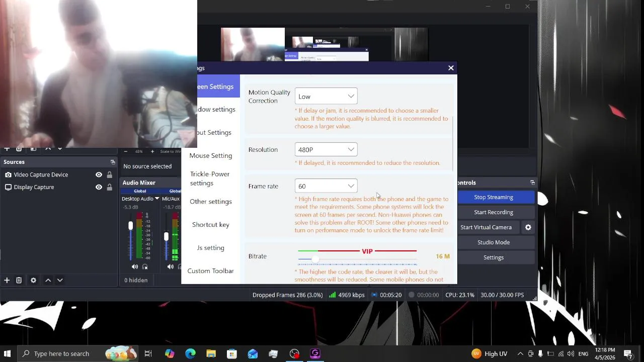644x362 pixels.
Task: Select Display Capture source row
Action: (x=59, y=187)
